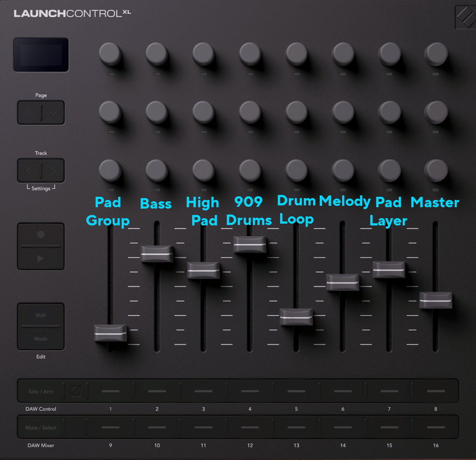The height and width of the screenshot is (460, 476).
Task: Click the Track left arrow button
Action: [x=29, y=171]
